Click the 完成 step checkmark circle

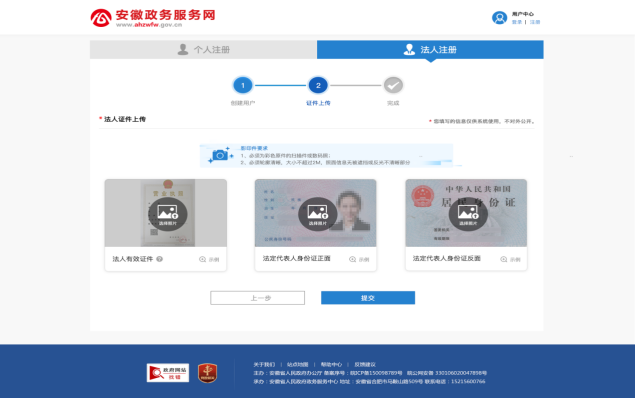coord(393,85)
